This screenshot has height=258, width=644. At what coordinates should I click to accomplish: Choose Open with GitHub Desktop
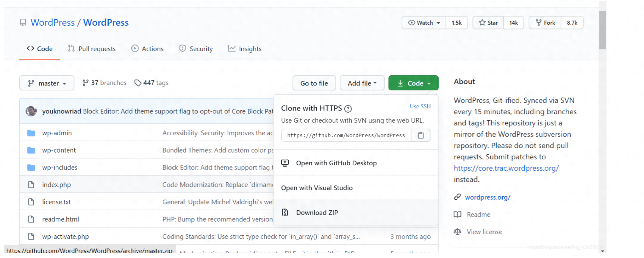(x=356, y=163)
